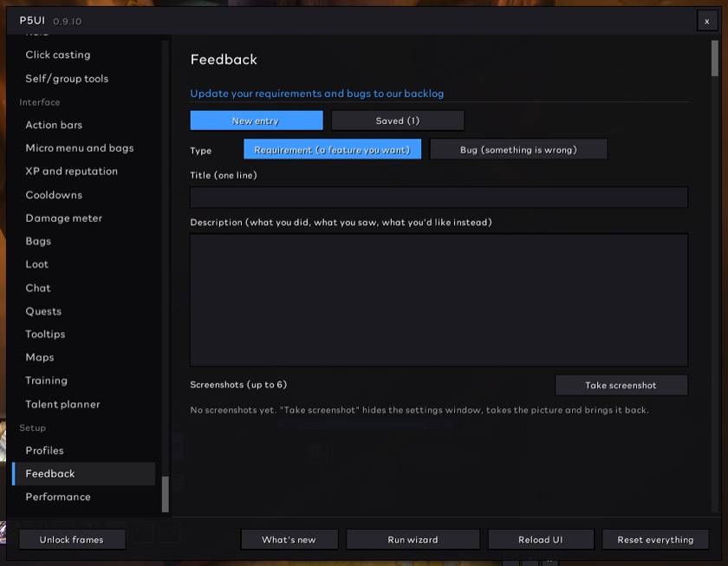The image size is (728, 566).
Task: Open Bags settings page
Action: click(38, 242)
